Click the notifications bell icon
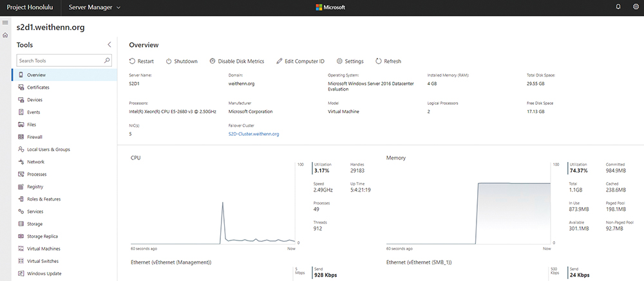The height and width of the screenshot is (281, 644). click(x=618, y=7)
